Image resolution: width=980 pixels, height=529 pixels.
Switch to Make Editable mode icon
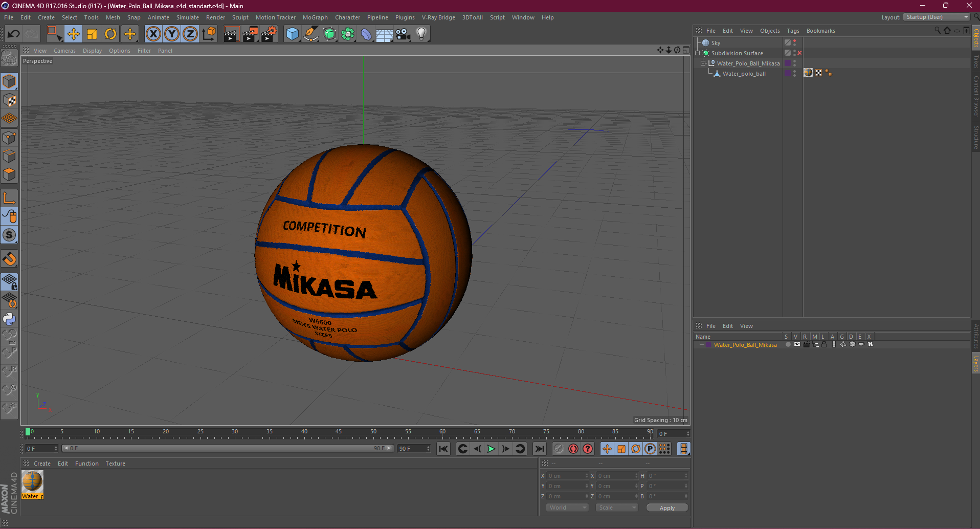9,58
